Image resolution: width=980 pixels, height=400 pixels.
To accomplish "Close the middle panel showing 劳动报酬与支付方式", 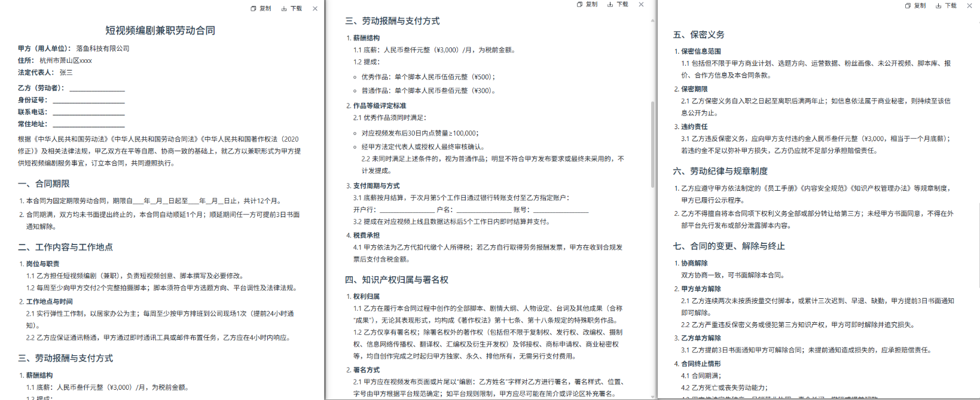I will (x=642, y=4).
